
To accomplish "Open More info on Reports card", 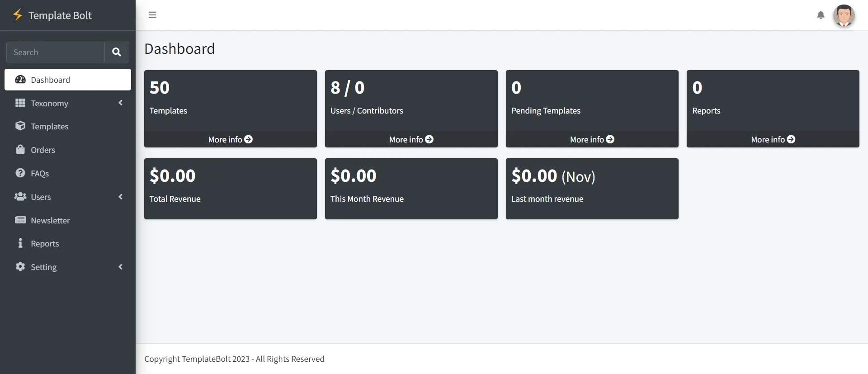I will tap(773, 139).
